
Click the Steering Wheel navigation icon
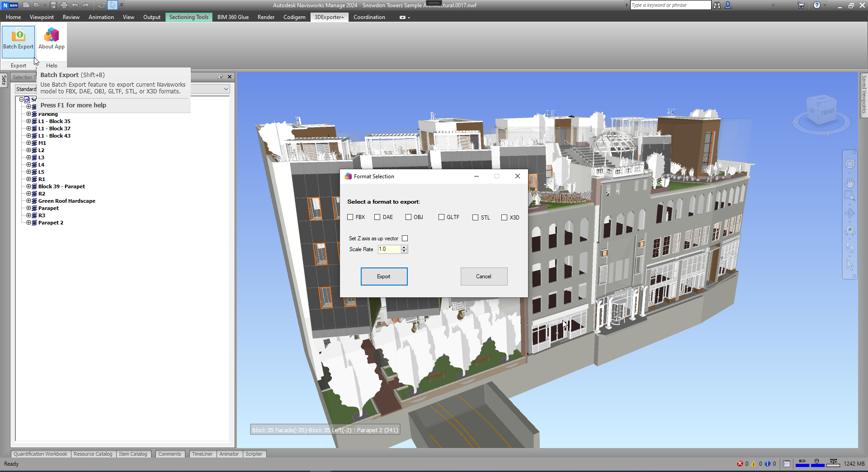click(850, 164)
